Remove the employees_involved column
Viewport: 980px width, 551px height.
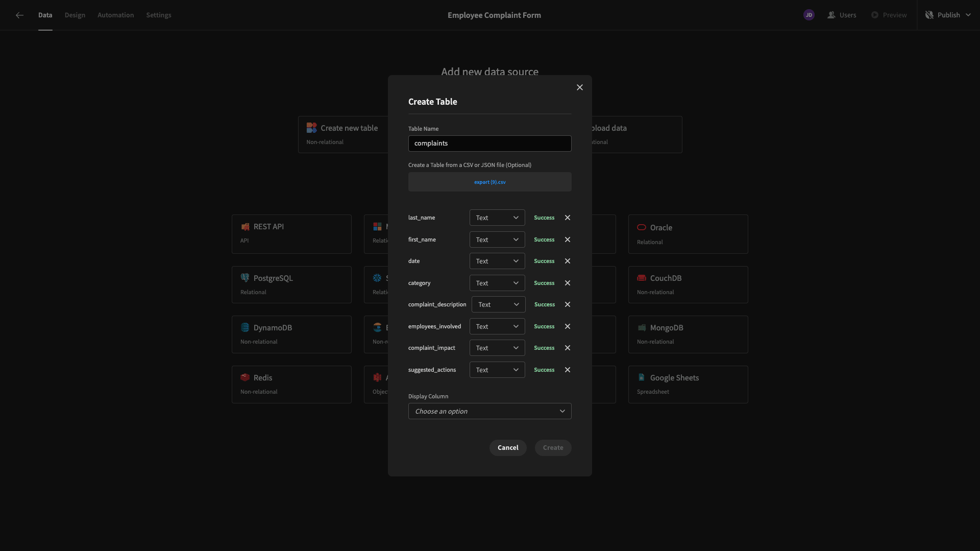[568, 326]
